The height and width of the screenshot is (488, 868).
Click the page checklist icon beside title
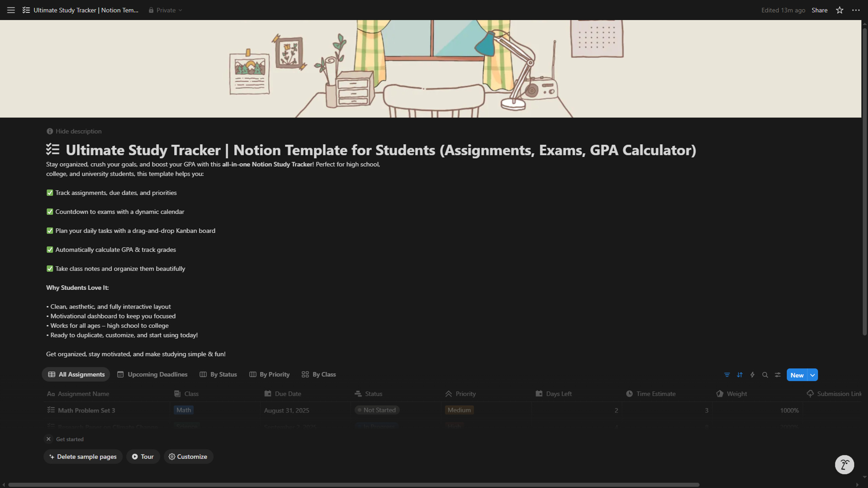click(53, 149)
